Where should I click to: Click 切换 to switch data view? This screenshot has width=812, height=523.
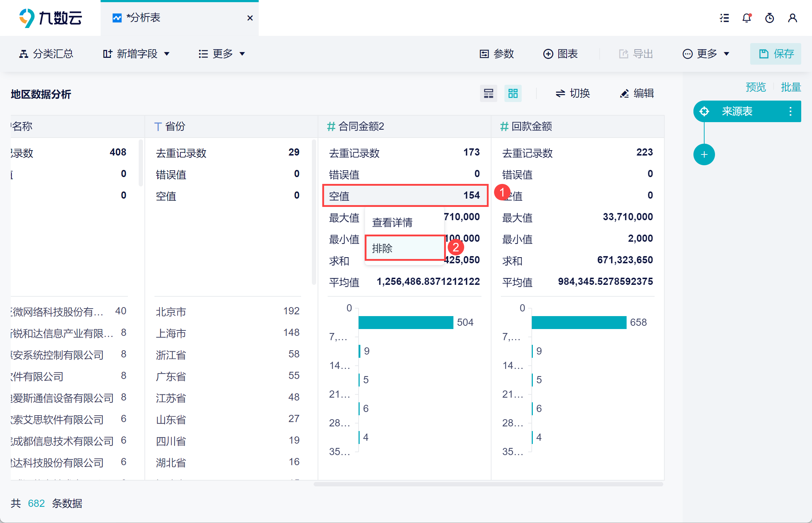[x=573, y=93]
